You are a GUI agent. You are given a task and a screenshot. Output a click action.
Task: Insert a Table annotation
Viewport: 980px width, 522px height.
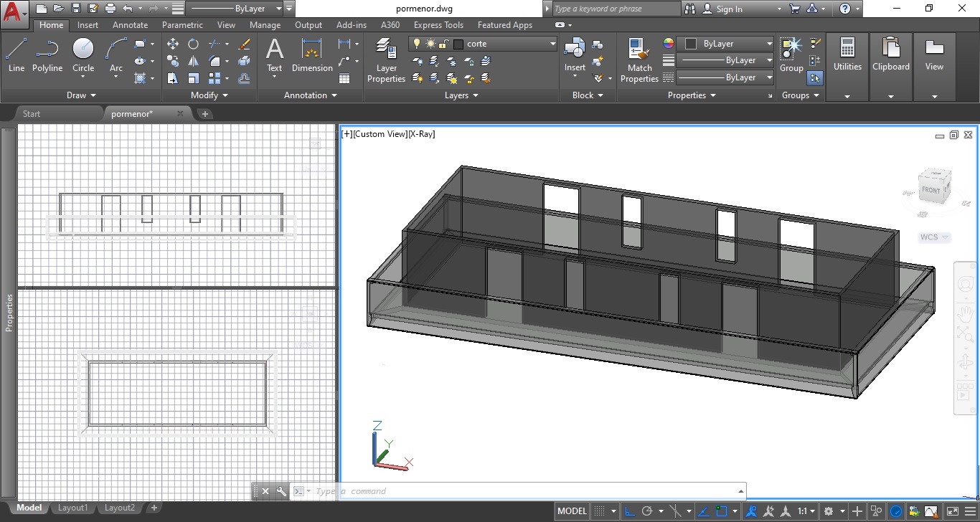click(344, 78)
